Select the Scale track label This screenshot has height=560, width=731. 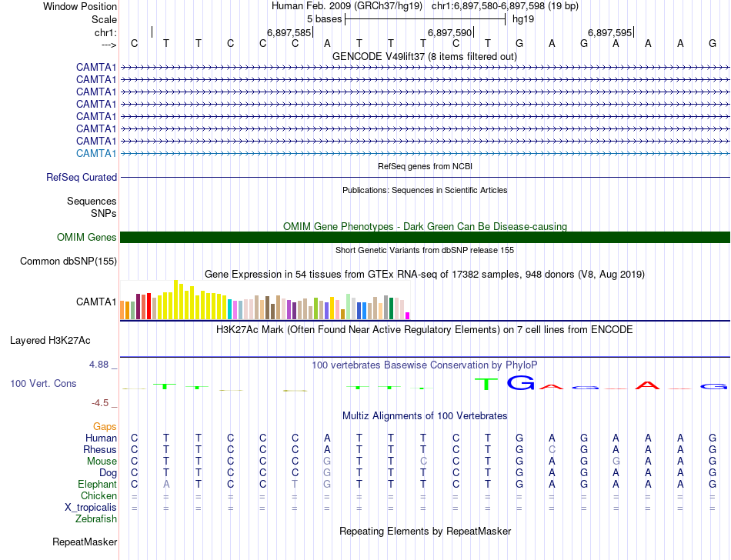[104, 19]
